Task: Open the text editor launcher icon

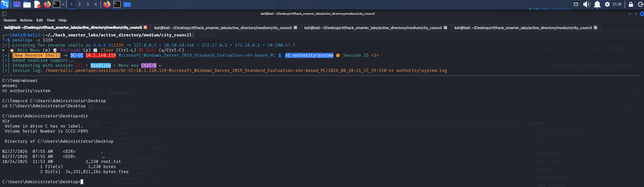Action: (37, 4)
